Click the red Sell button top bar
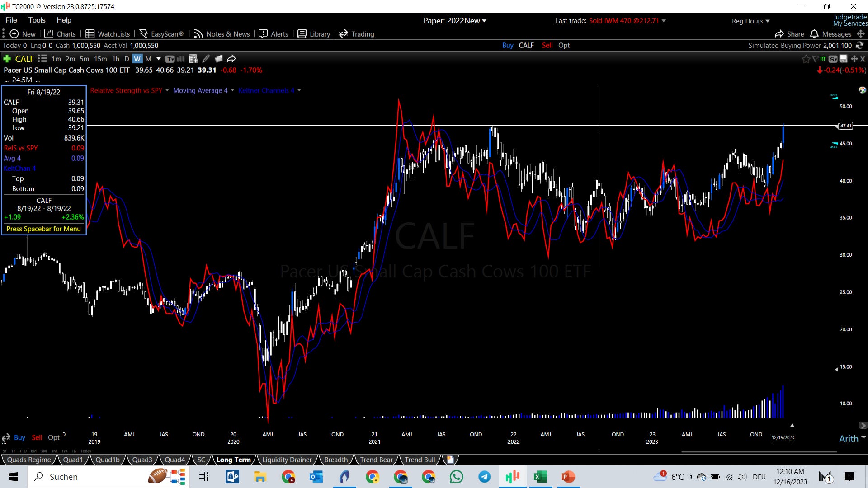This screenshot has height=488, width=868. (547, 45)
